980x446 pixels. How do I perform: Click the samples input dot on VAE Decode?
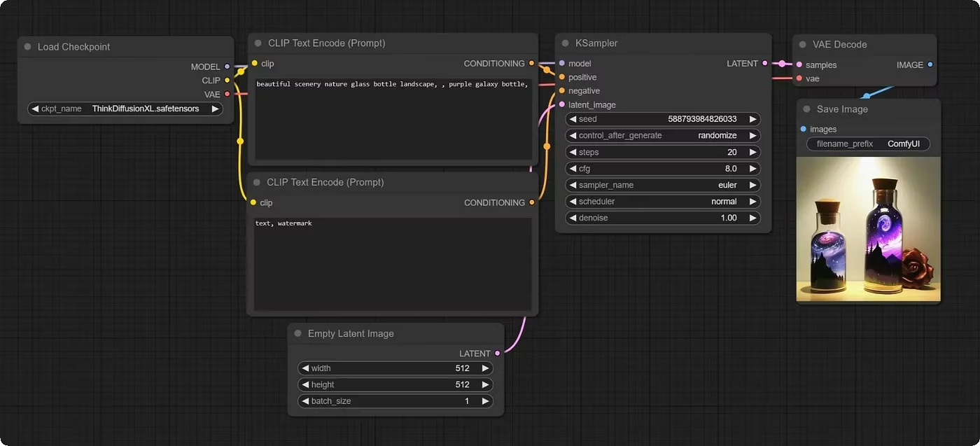[799, 64]
